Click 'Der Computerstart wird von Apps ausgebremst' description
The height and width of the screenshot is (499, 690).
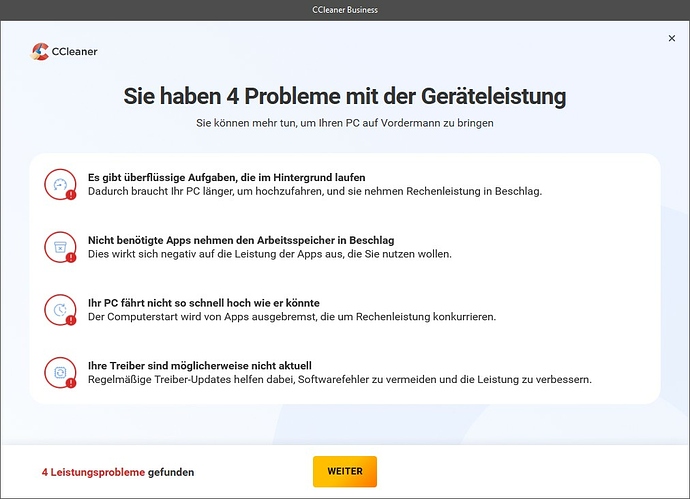pyautogui.click(x=292, y=317)
